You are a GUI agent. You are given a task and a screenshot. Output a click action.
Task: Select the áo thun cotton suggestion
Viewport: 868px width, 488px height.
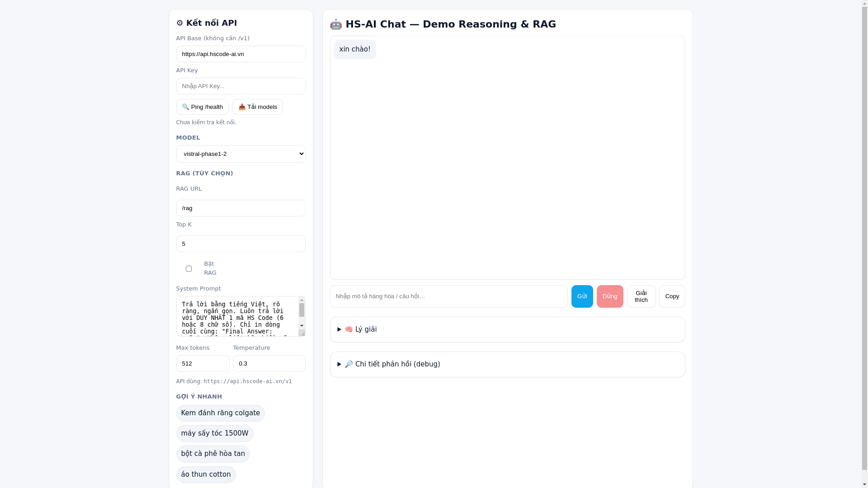[206, 475]
